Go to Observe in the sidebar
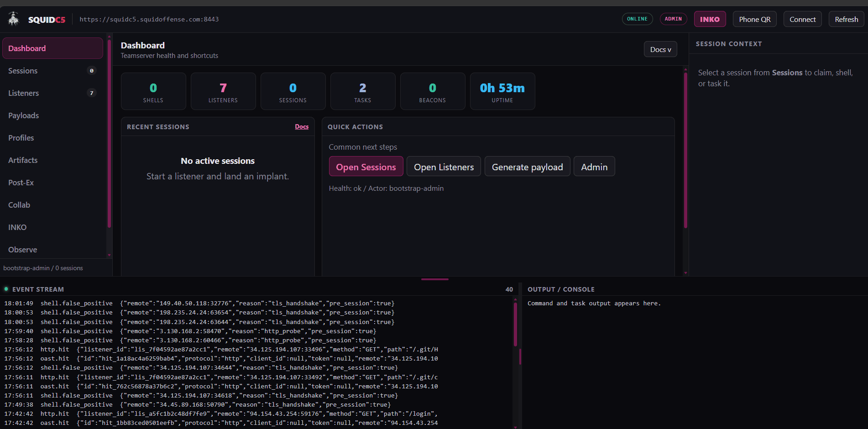 (x=52, y=250)
